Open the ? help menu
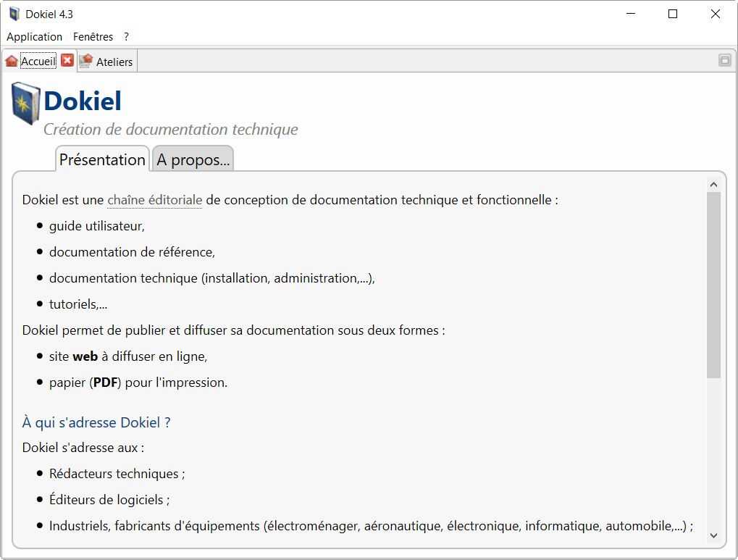The image size is (738, 560). [126, 36]
